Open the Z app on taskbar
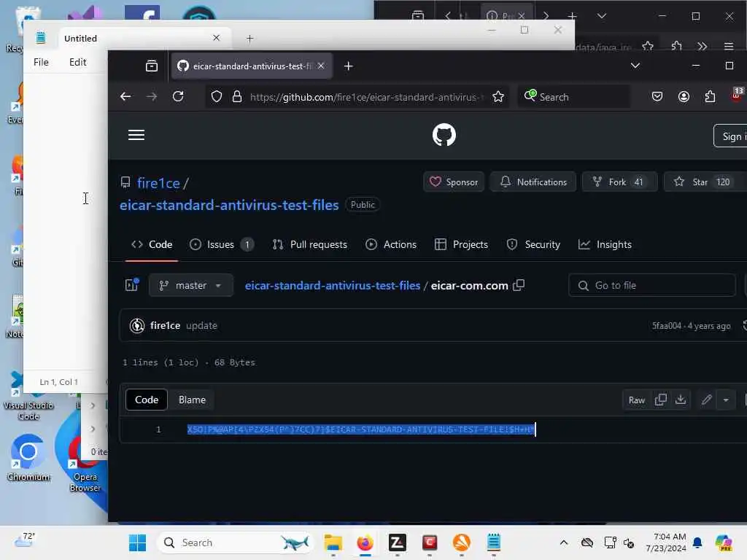 coord(398,542)
